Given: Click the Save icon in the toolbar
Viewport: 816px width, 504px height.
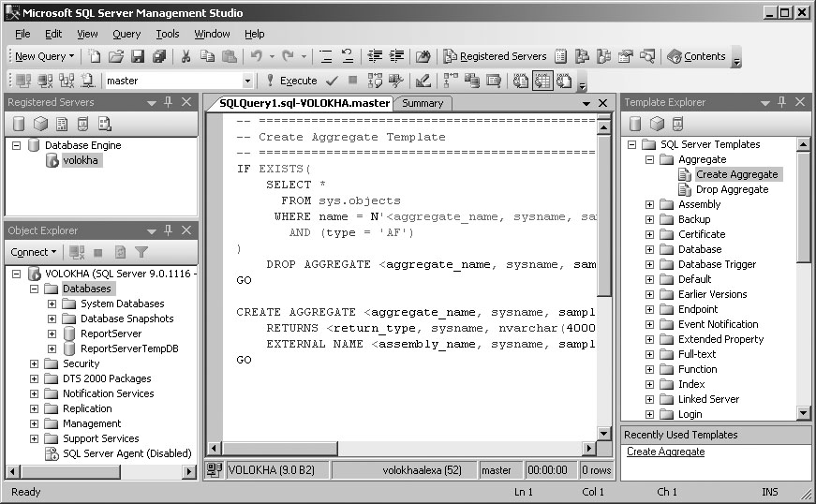Looking at the screenshot, I should pos(138,56).
